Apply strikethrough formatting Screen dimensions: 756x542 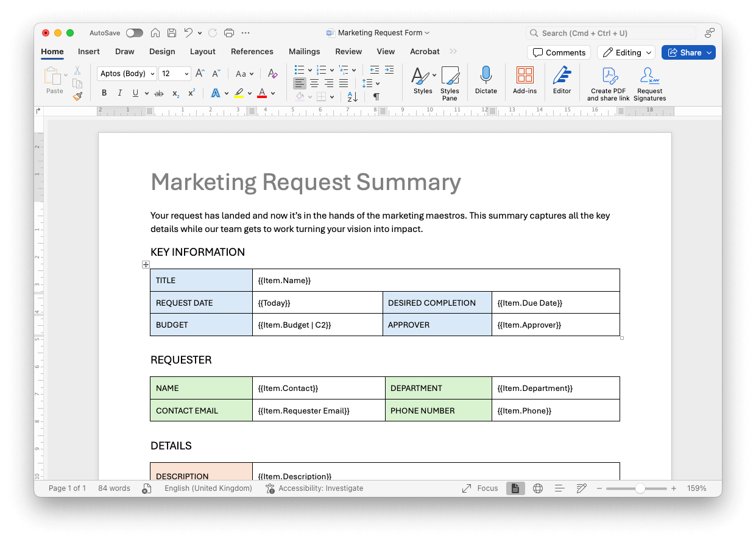click(x=159, y=93)
